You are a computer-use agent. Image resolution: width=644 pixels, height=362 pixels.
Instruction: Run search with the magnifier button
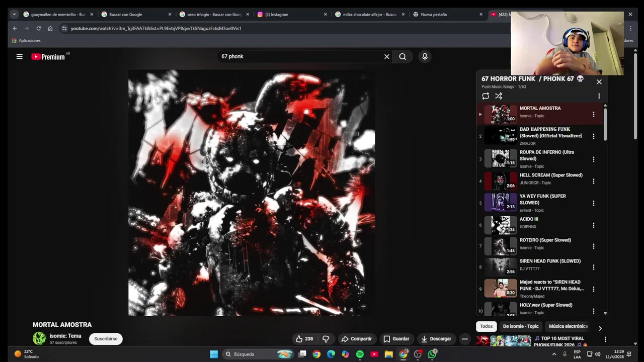point(403,57)
